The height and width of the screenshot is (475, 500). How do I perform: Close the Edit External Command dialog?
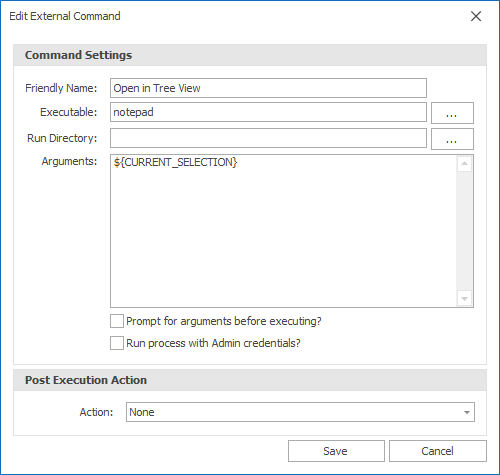pyautogui.click(x=476, y=16)
